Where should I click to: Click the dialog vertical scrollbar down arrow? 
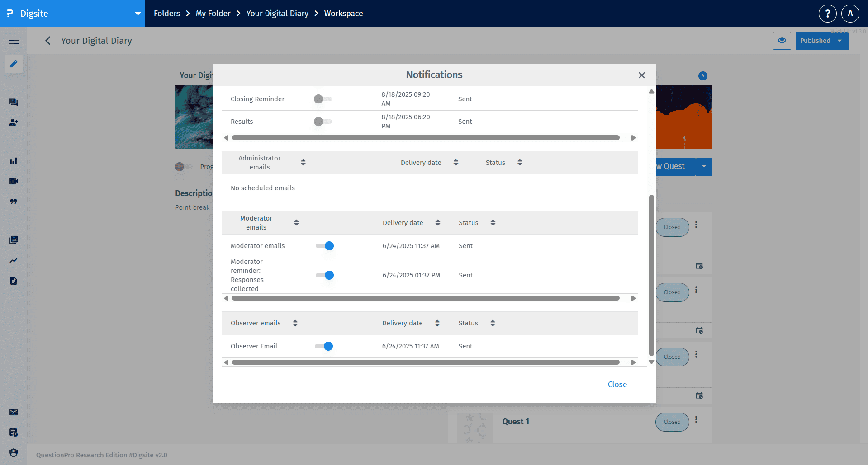pyautogui.click(x=651, y=362)
